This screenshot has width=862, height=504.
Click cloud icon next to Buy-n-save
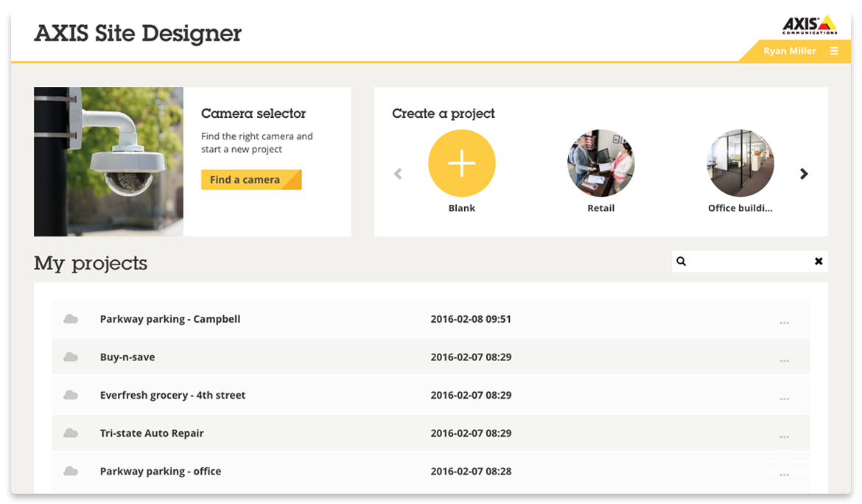click(x=71, y=357)
